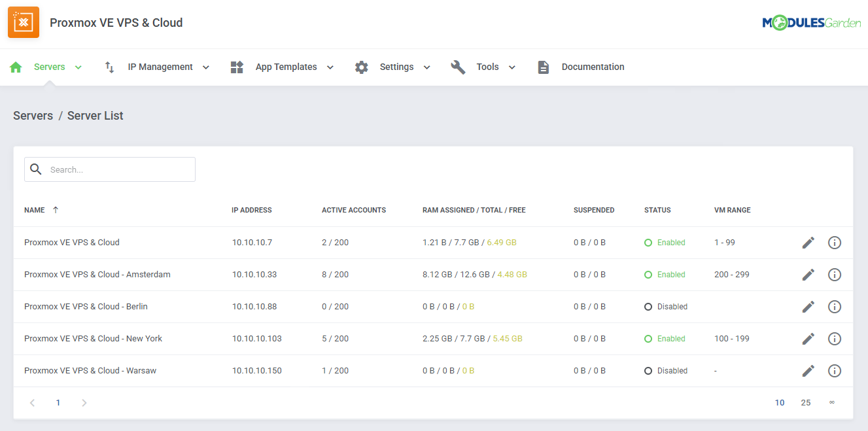The image size is (868, 431).
Task: Open the Documentation link
Action: [593, 67]
